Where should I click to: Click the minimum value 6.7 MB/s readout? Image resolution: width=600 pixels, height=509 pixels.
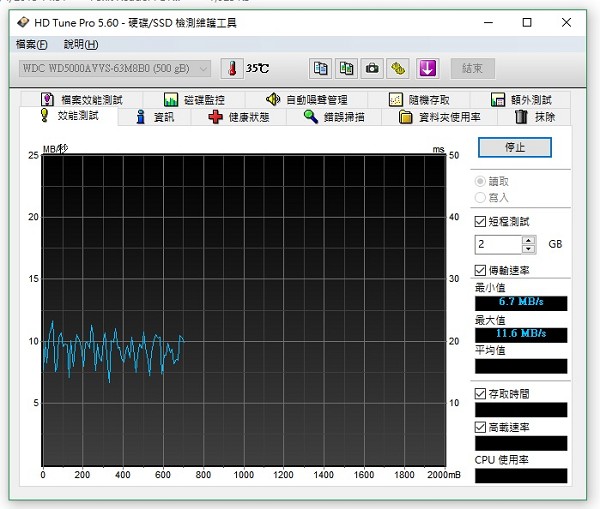point(521,303)
